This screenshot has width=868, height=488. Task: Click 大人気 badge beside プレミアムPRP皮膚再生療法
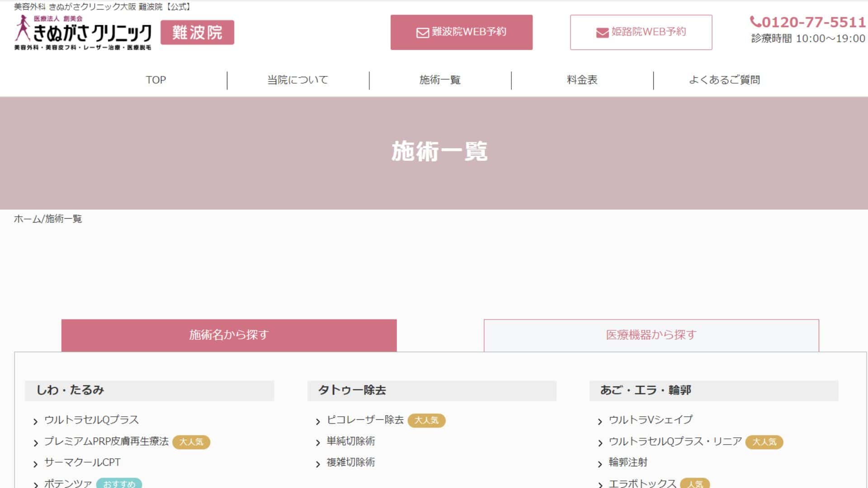click(x=191, y=442)
